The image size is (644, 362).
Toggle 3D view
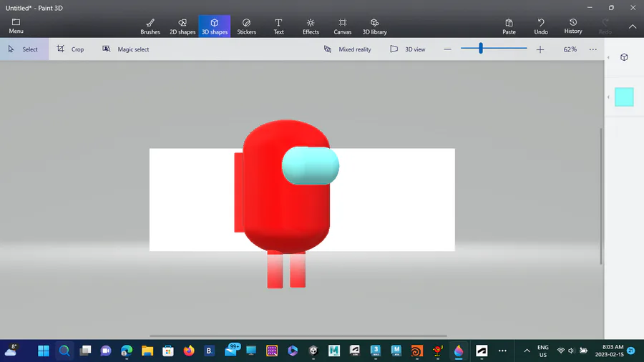pyautogui.click(x=407, y=49)
